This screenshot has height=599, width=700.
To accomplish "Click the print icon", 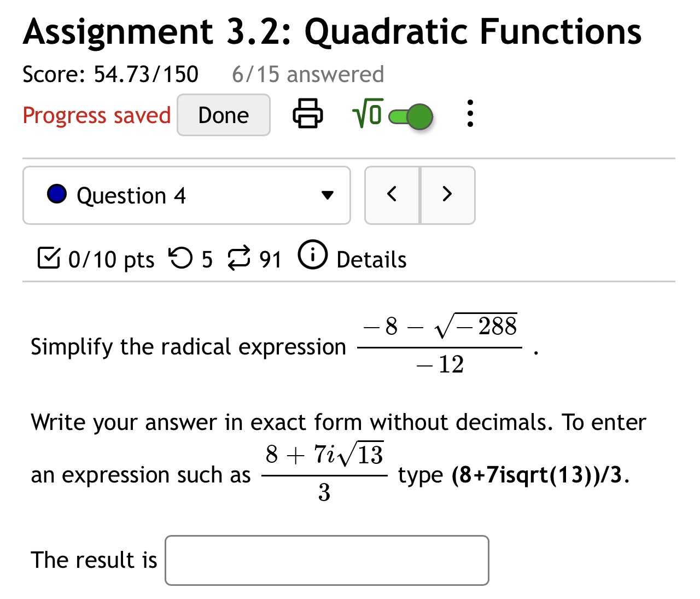I will click(x=307, y=114).
